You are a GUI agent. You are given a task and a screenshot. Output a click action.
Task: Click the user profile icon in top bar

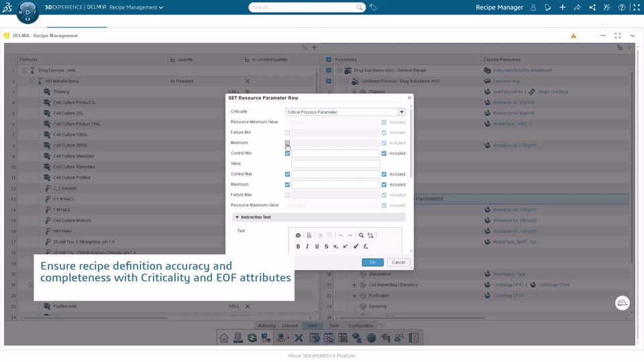point(533,7)
